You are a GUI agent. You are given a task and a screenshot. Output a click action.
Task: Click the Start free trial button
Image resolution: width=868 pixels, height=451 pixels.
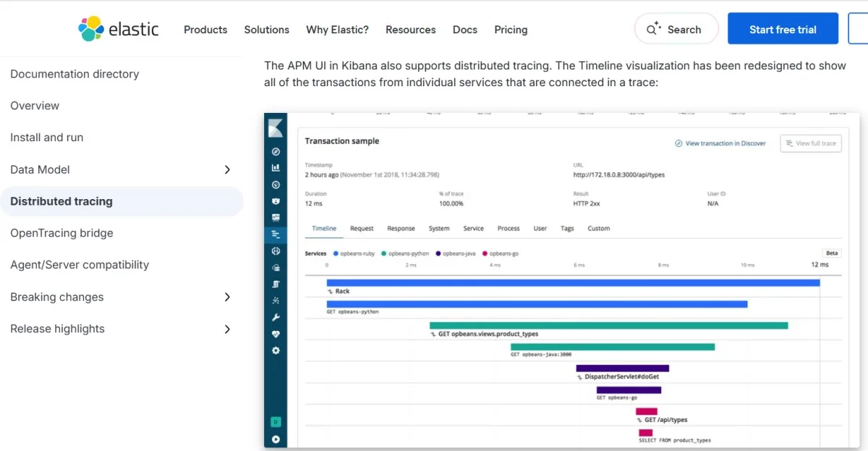tap(783, 29)
